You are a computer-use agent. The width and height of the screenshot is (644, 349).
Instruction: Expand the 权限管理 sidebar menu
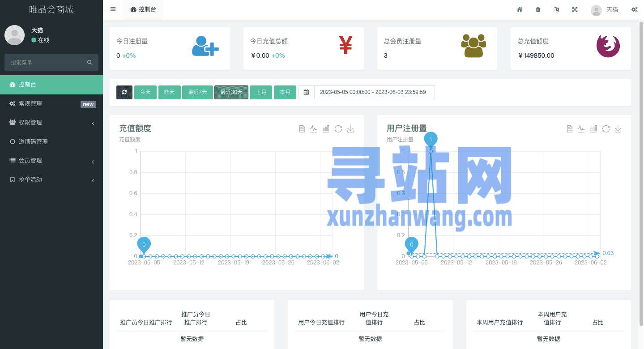pyautogui.click(x=51, y=123)
